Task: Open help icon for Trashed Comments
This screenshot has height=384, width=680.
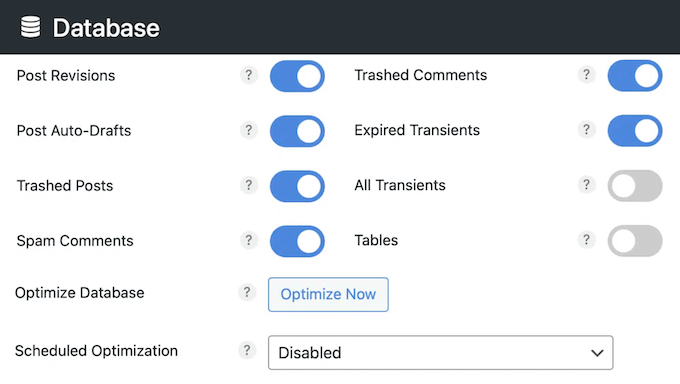Action: (x=586, y=75)
